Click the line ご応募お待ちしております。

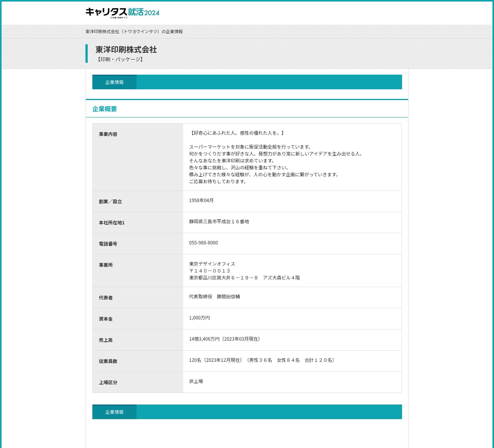point(219,182)
